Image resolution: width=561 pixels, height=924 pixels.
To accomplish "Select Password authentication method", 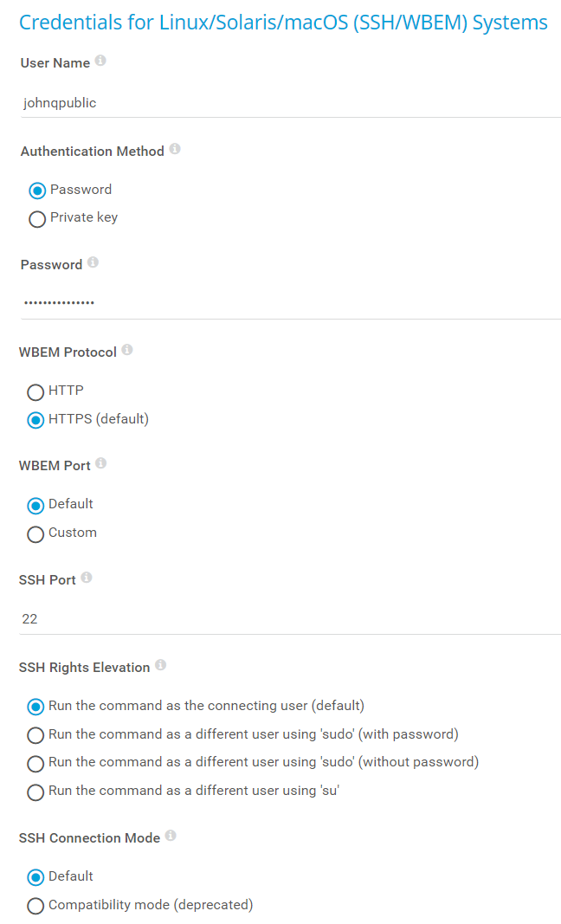I will (x=37, y=191).
